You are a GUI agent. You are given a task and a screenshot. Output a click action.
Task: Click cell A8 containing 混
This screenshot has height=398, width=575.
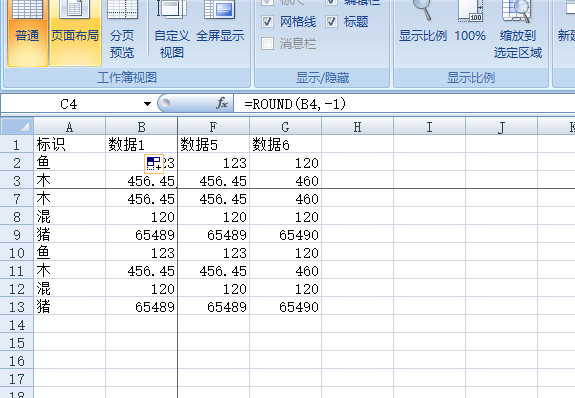coord(69,216)
